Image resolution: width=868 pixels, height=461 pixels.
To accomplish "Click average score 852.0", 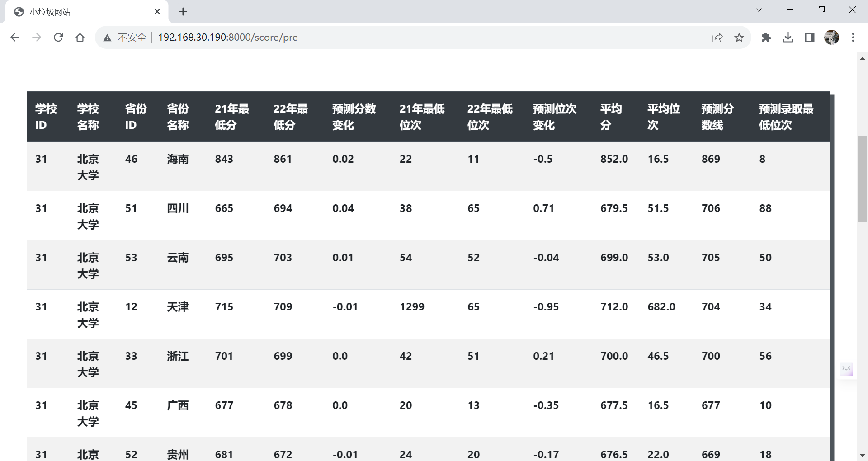I will click(614, 159).
